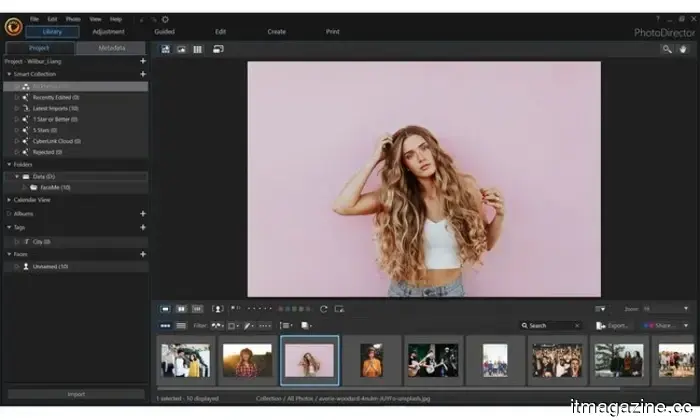Screen dimensions: 700x420
Task: Switch to the Print module tab
Action: (x=333, y=32)
